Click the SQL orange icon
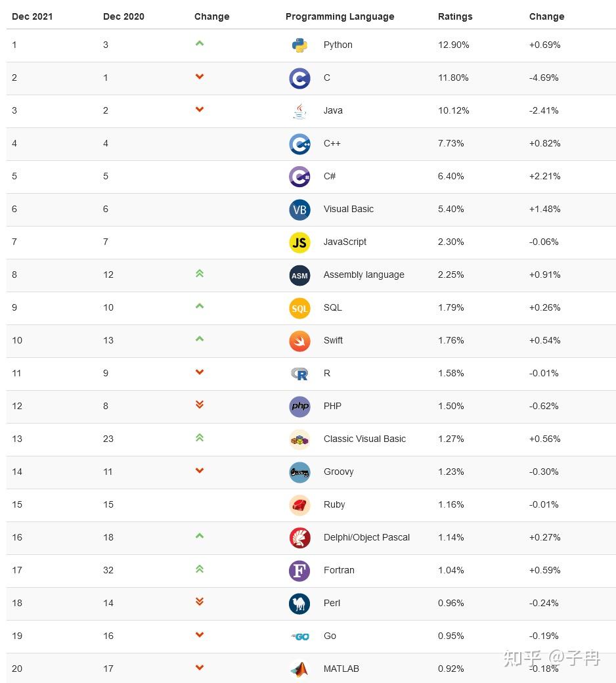This screenshot has width=616, height=683. (x=299, y=308)
